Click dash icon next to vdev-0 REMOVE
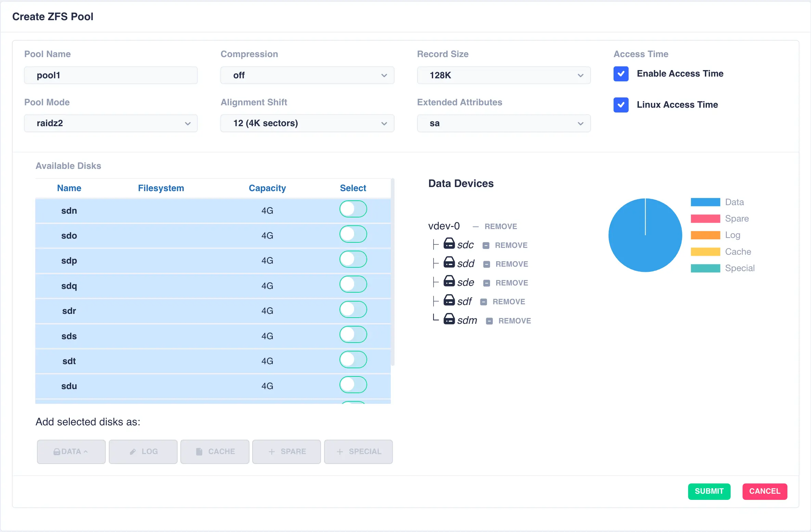811x532 pixels. coord(475,227)
